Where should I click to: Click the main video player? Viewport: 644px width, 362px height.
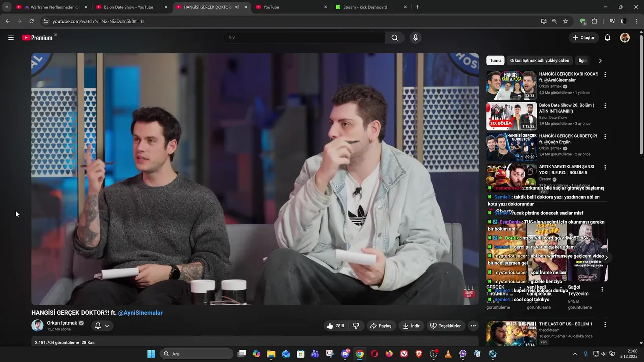(x=255, y=179)
